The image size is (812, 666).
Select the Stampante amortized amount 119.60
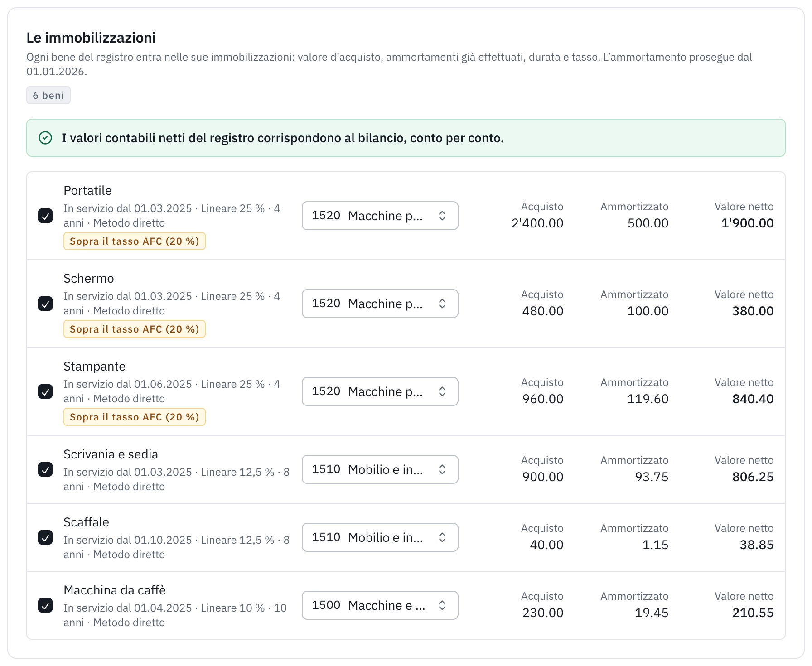point(648,399)
